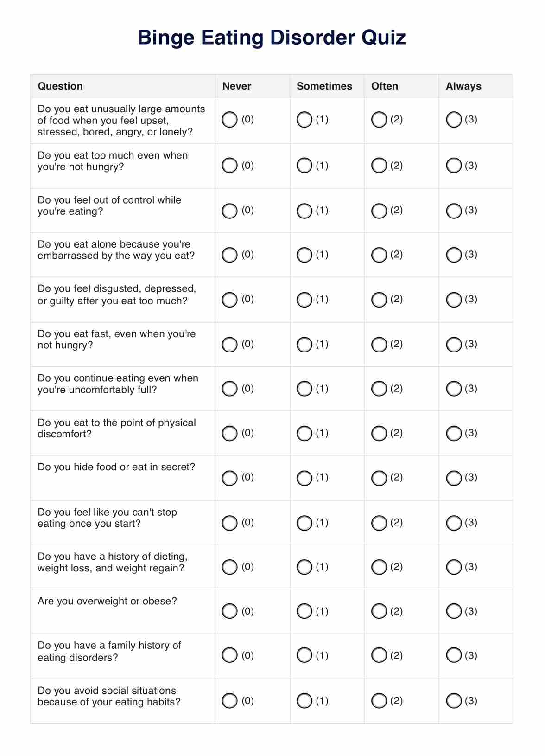This screenshot has width=545, height=756.
Task: Pick Sometimes for history of dieting question
Action: [x=304, y=567]
